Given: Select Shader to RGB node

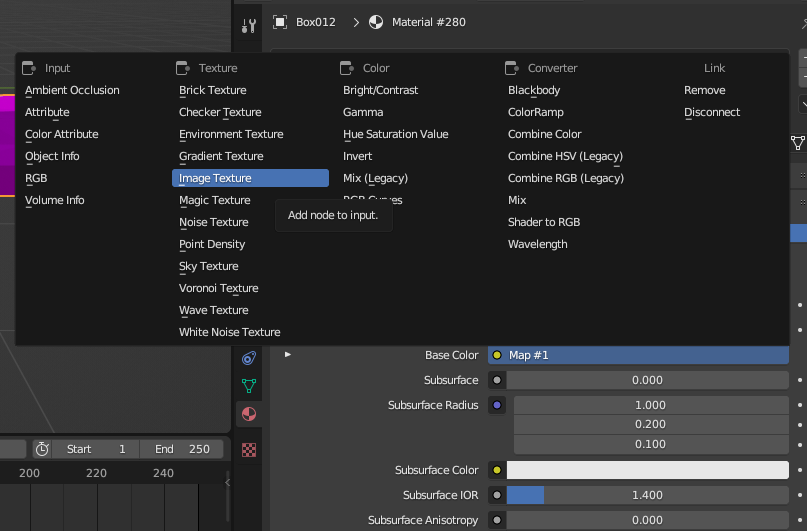Looking at the screenshot, I should coord(544,222).
